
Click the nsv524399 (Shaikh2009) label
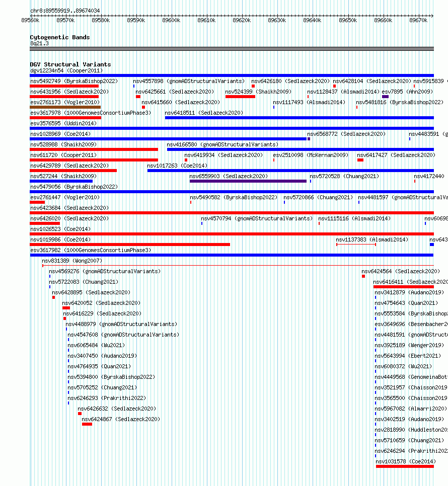tap(258, 92)
